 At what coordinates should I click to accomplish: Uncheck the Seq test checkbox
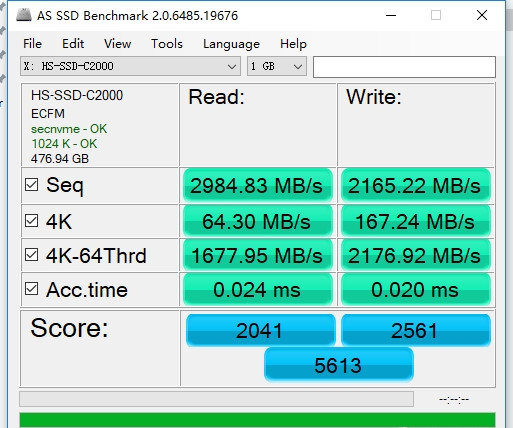[x=31, y=184]
